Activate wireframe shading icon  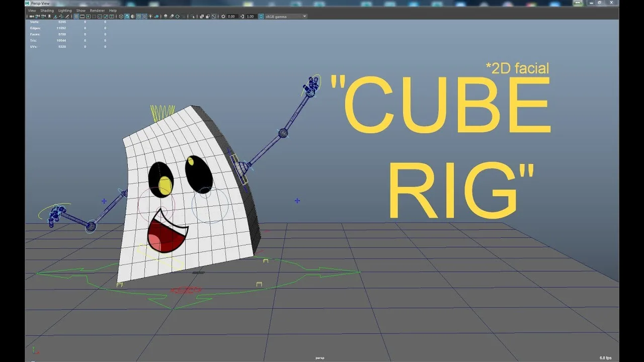tap(120, 16)
